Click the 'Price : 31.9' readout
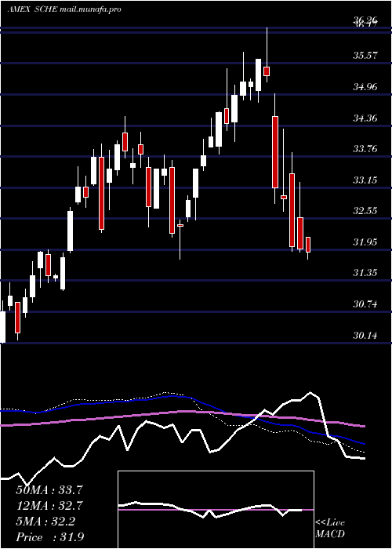The width and height of the screenshot is (392, 549). click(49, 537)
